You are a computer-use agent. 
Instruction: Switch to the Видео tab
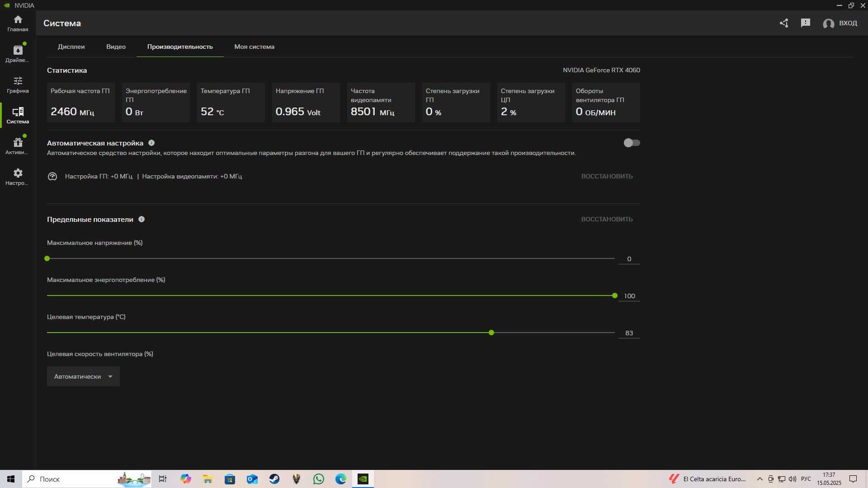click(x=116, y=47)
